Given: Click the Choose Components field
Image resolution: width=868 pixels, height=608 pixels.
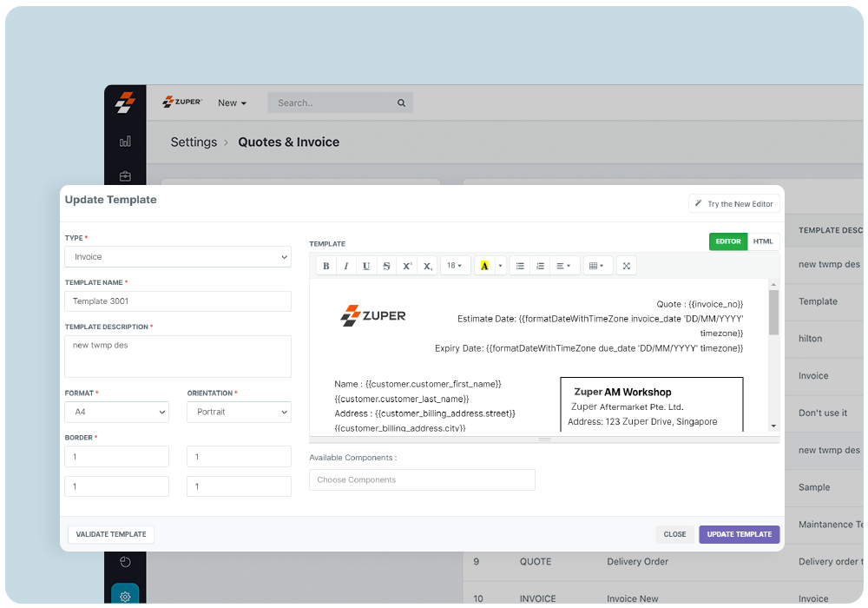Looking at the screenshot, I should pos(422,479).
